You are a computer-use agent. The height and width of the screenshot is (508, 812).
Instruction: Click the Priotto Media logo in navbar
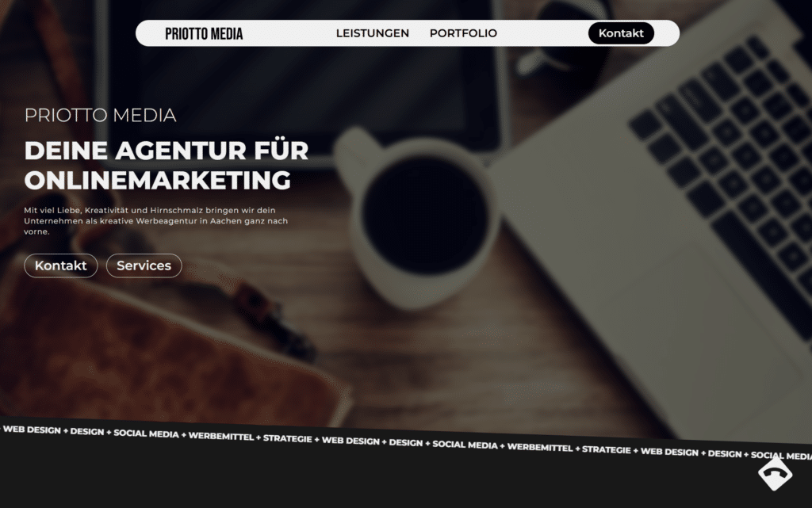204,33
